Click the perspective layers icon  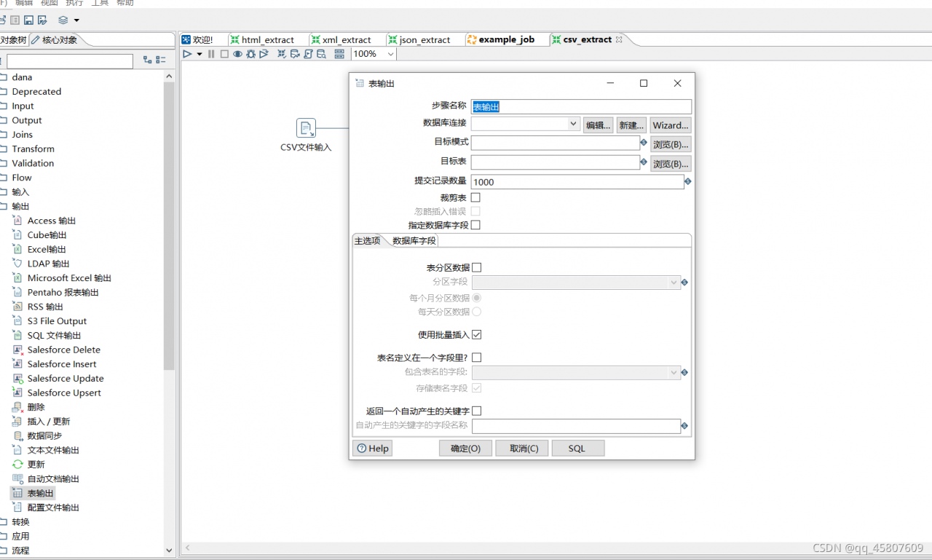coord(63,20)
